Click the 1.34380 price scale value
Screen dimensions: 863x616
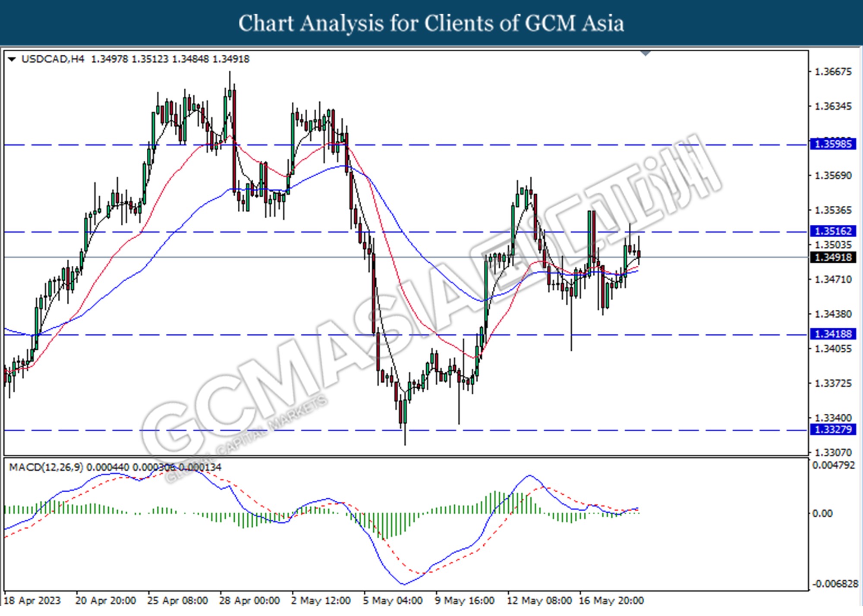(x=833, y=314)
